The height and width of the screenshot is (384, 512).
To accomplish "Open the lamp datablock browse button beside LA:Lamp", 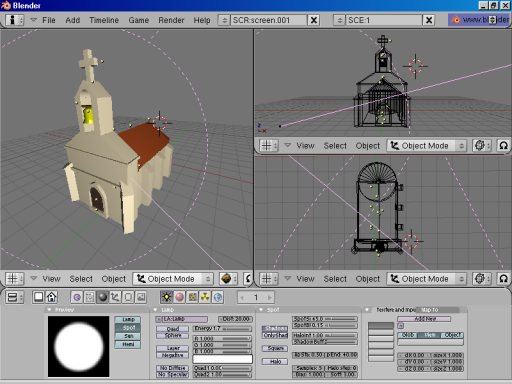I will point(159,319).
